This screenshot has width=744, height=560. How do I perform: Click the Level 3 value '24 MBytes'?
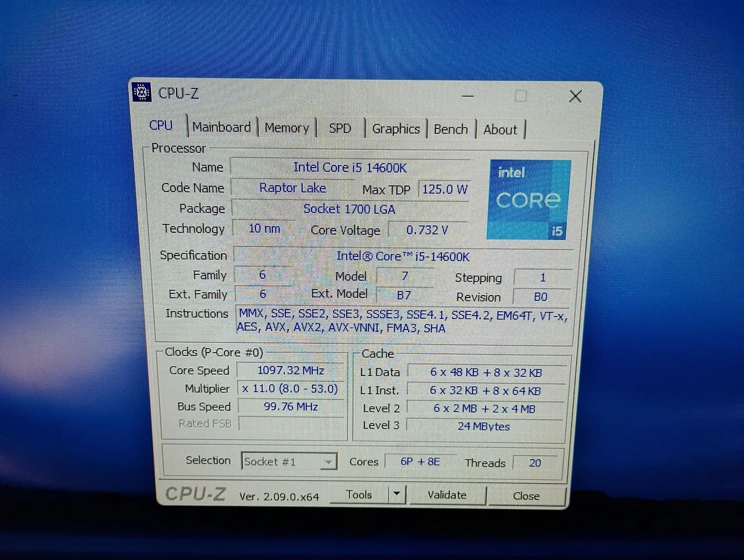click(x=484, y=426)
